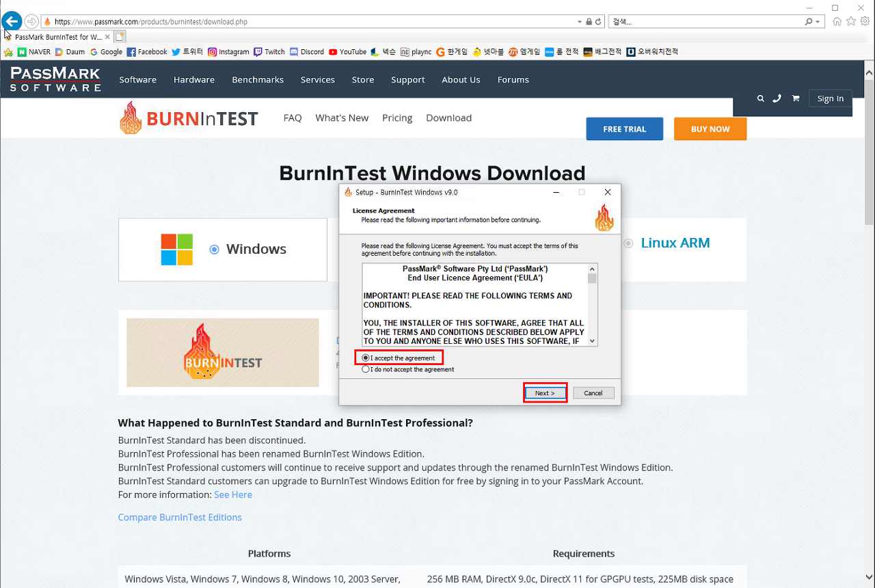875x588 pixels.
Task: Click Cancel in the setup dialog
Action: tap(593, 392)
